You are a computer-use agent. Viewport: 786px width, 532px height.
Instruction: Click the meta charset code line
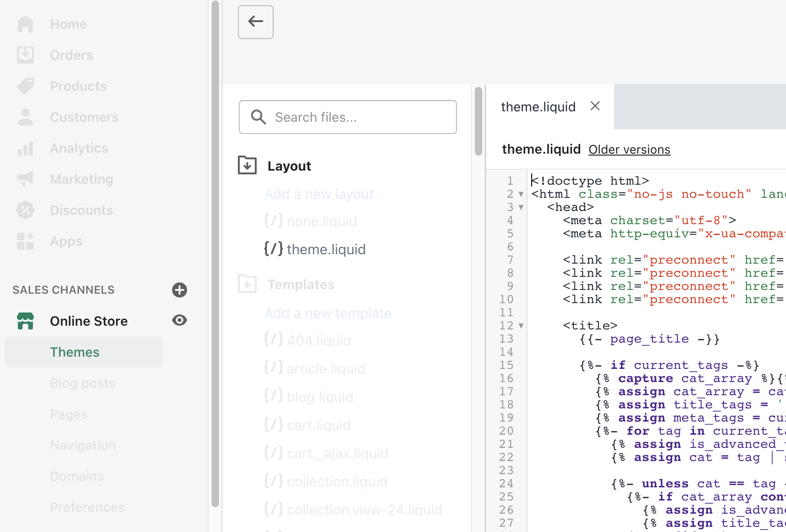coord(649,220)
